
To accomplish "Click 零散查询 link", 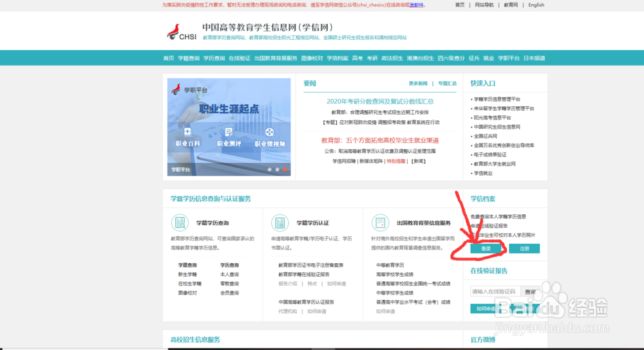I will 229,284.
